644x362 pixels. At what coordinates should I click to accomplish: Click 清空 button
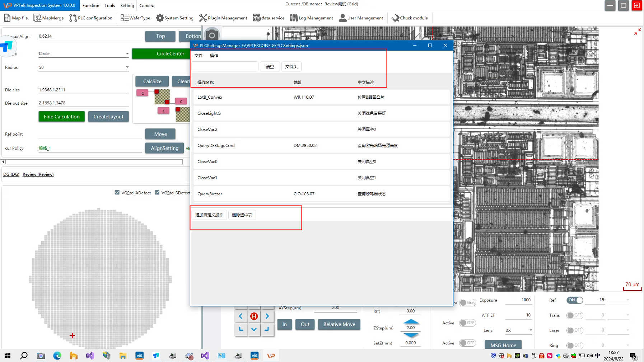(x=270, y=67)
